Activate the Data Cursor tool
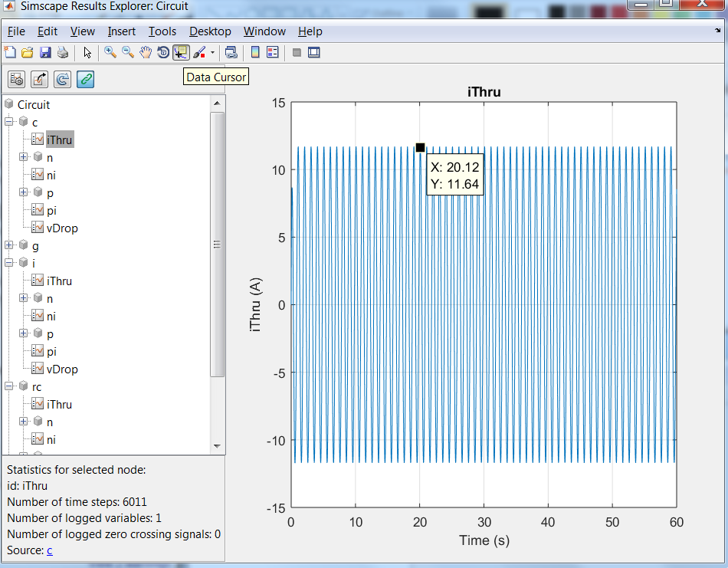Screen dimensions: 728x568 [x=181, y=52]
